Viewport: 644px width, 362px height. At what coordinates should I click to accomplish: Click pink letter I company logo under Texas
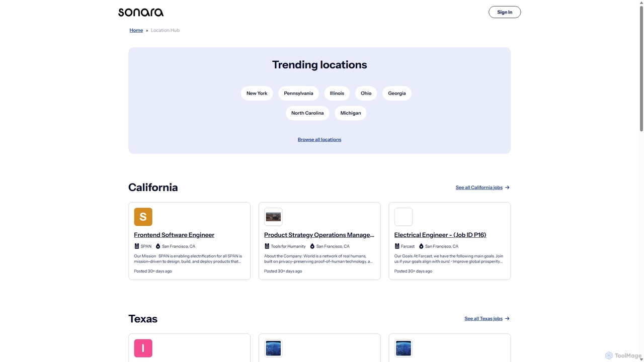pyautogui.click(x=143, y=348)
